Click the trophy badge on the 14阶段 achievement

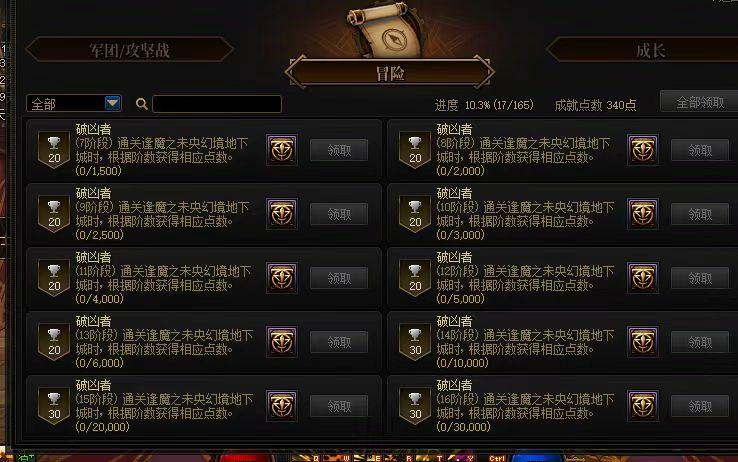(x=415, y=342)
